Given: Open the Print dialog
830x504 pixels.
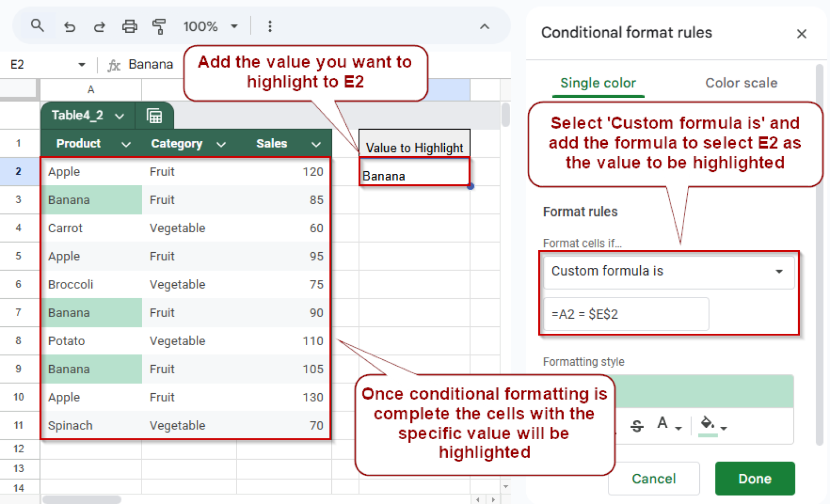Looking at the screenshot, I should pos(130,25).
